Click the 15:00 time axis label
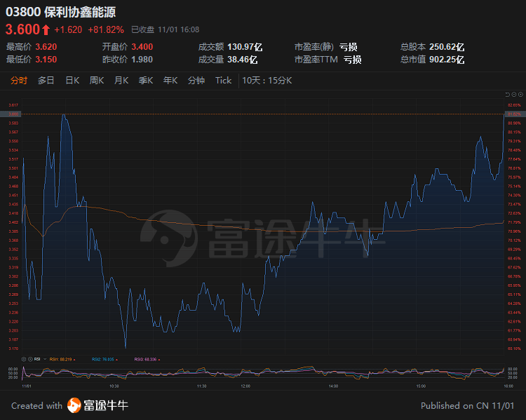526x420 pixels. 421,386
